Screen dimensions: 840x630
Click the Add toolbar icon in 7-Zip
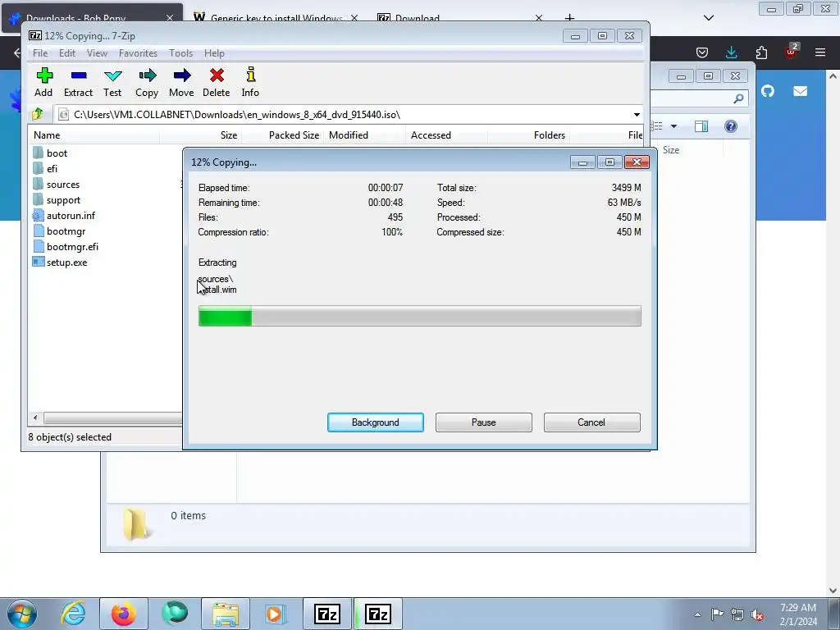point(44,83)
